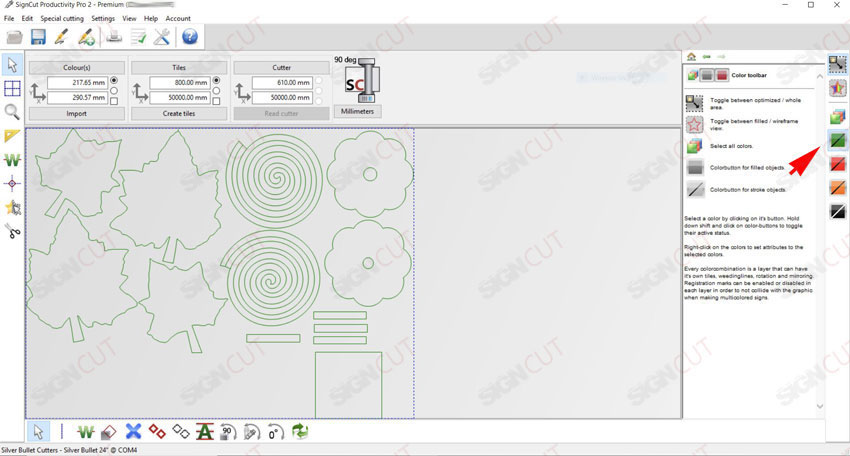Click the Colour(s) header button
The width and height of the screenshot is (850, 456).
pyautogui.click(x=76, y=68)
